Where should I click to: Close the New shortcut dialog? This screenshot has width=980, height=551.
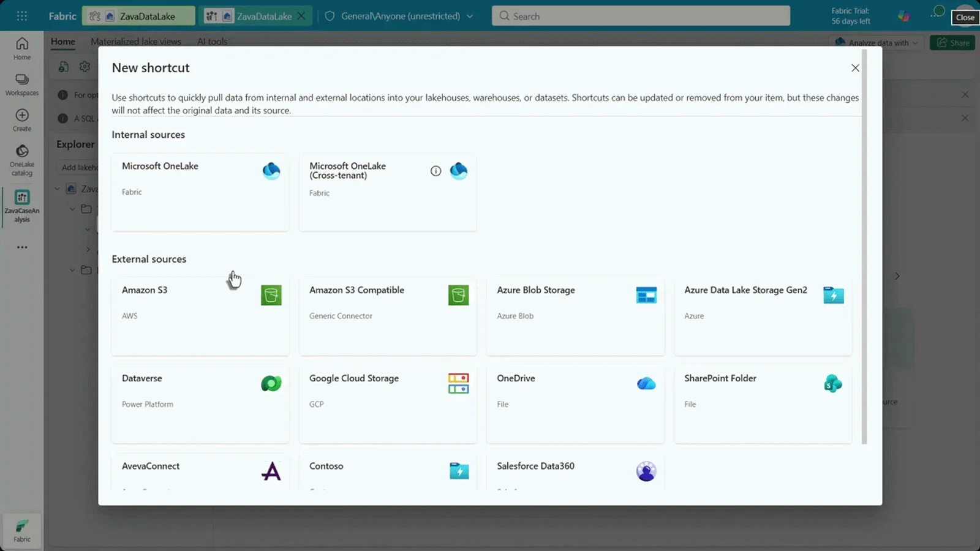point(855,68)
